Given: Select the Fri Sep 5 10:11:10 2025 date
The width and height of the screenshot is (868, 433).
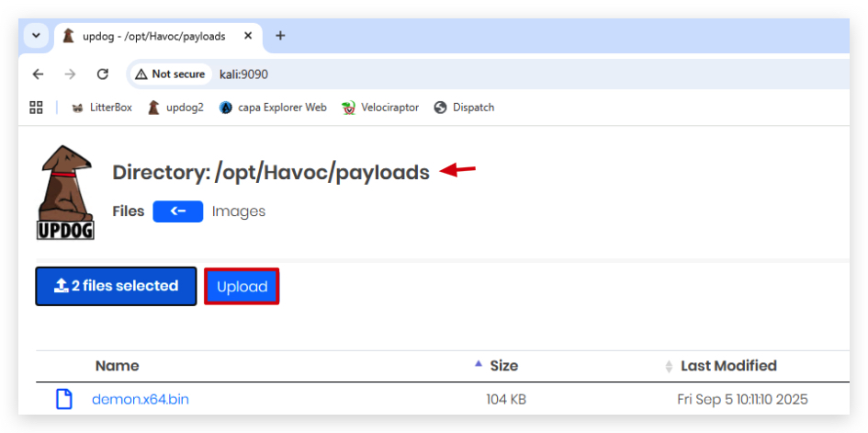Looking at the screenshot, I should (x=742, y=399).
